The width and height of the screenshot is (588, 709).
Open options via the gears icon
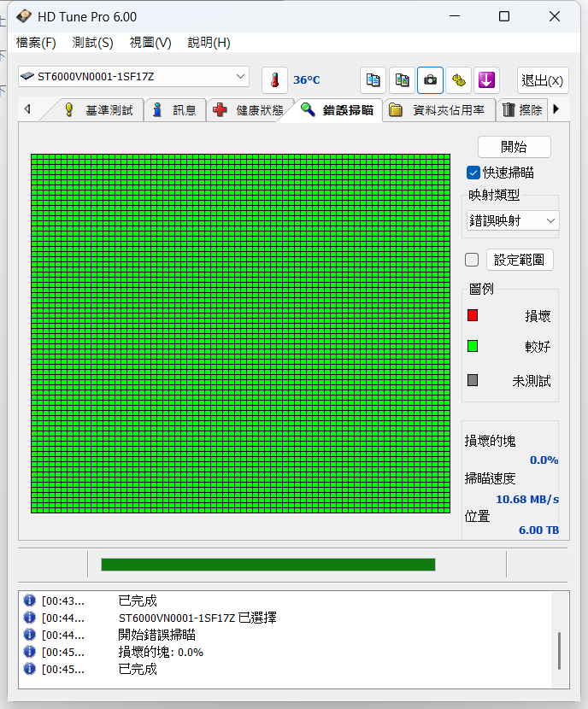coord(458,80)
